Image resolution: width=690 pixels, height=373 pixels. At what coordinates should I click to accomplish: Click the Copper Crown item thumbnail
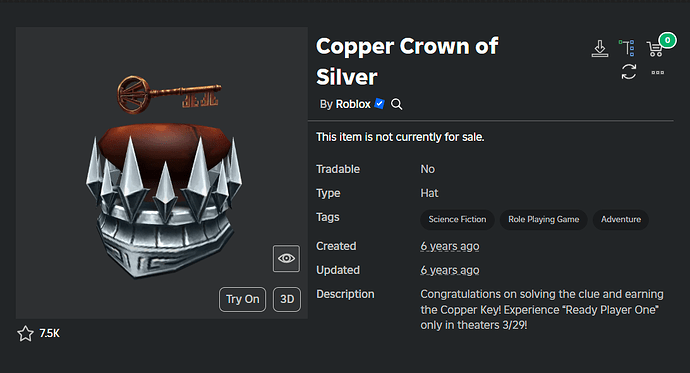coord(162,173)
